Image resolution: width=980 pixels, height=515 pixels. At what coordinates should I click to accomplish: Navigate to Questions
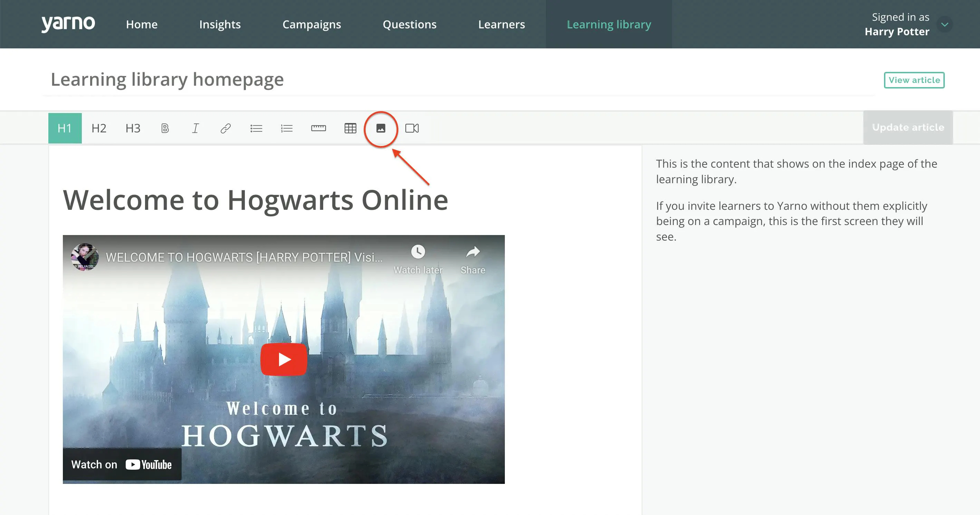pos(410,25)
